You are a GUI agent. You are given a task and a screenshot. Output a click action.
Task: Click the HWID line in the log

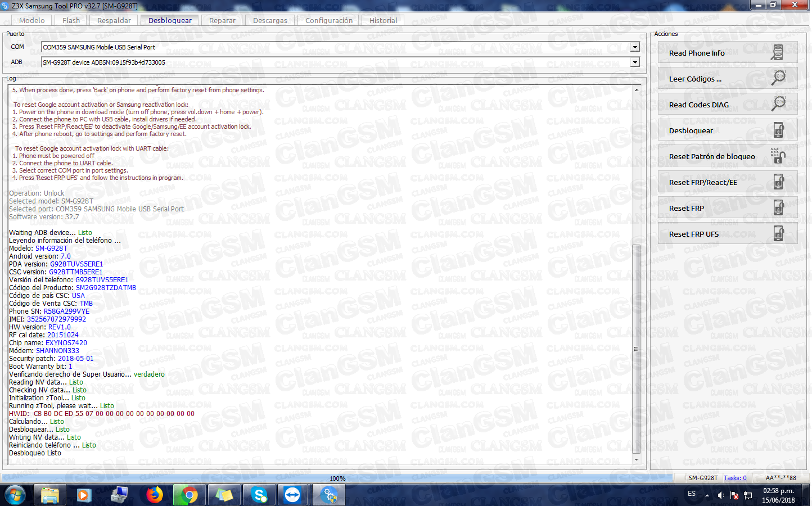point(102,413)
